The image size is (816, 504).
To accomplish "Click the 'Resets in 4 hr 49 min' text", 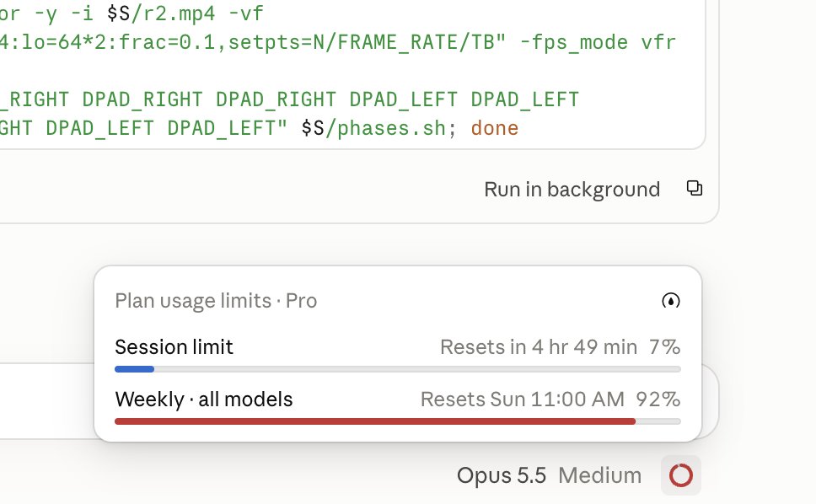I will tap(539, 347).
